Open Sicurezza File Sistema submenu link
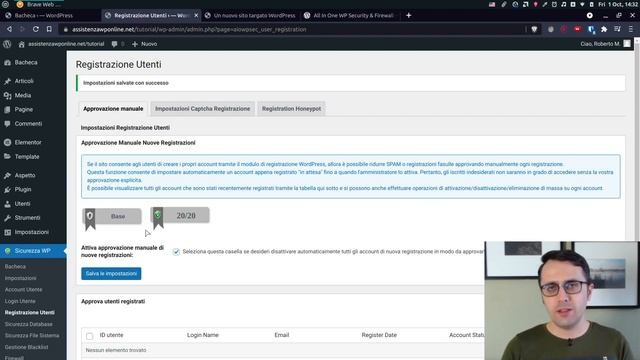The height and width of the screenshot is (360, 640). click(x=32, y=336)
